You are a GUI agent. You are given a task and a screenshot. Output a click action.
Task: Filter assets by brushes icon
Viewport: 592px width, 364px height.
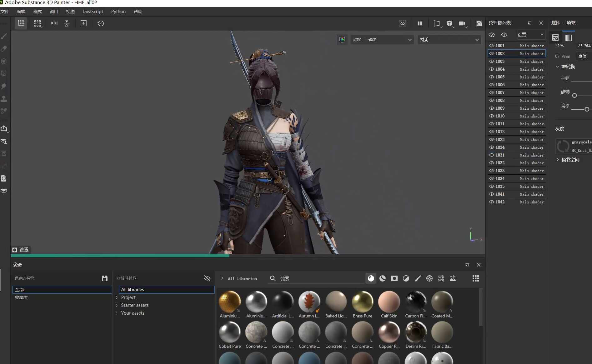pos(418,278)
